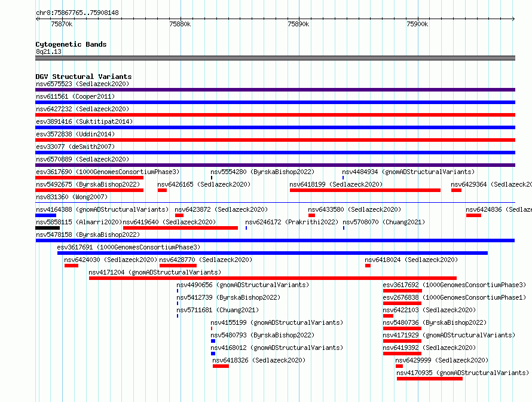The image size is (532, 402).
Task: Open nsv5480793 (ByrskaBishop2022) label
Action: point(262,335)
